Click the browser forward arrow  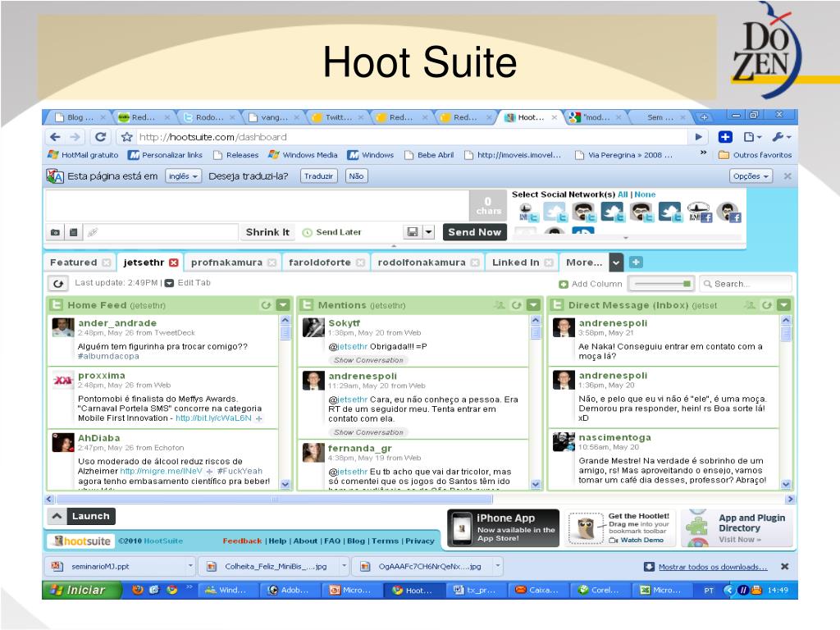tap(75, 137)
